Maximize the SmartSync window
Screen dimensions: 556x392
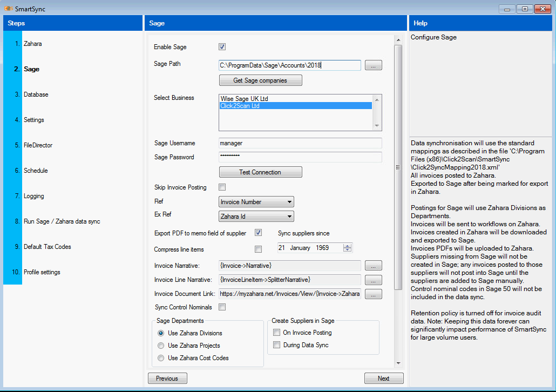pyautogui.click(x=525, y=9)
